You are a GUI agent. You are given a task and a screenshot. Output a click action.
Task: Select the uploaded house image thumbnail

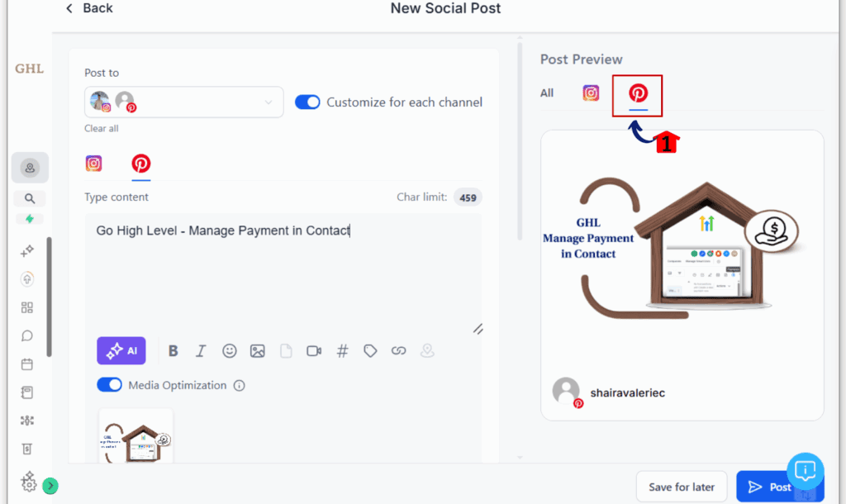(x=136, y=436)
